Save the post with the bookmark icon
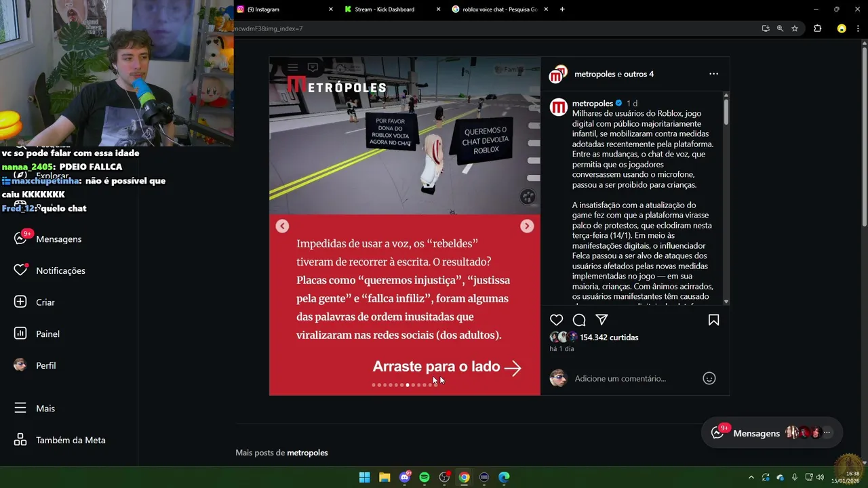Screen dimensions: 868x488 713,320
